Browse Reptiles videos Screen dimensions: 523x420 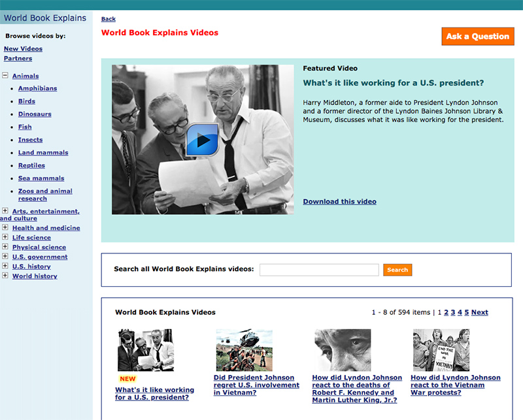click(x=31, y=165)
